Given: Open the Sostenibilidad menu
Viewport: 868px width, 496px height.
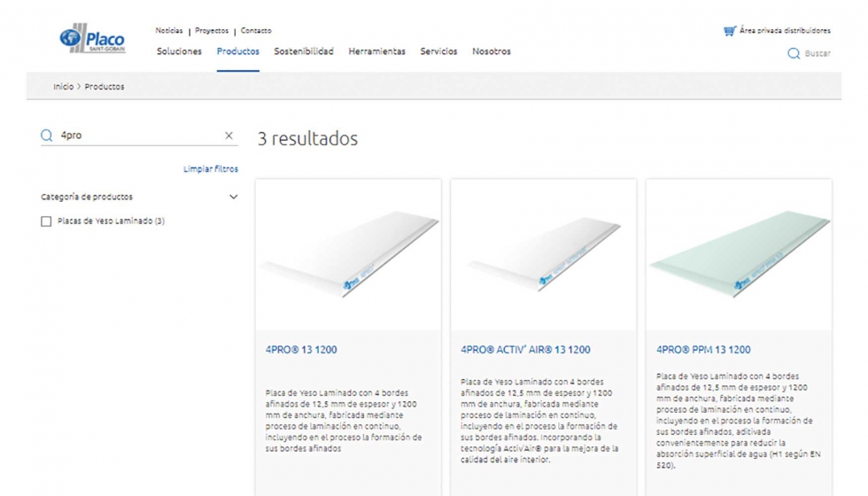Looking at the screenshot, I should point(304,51).
